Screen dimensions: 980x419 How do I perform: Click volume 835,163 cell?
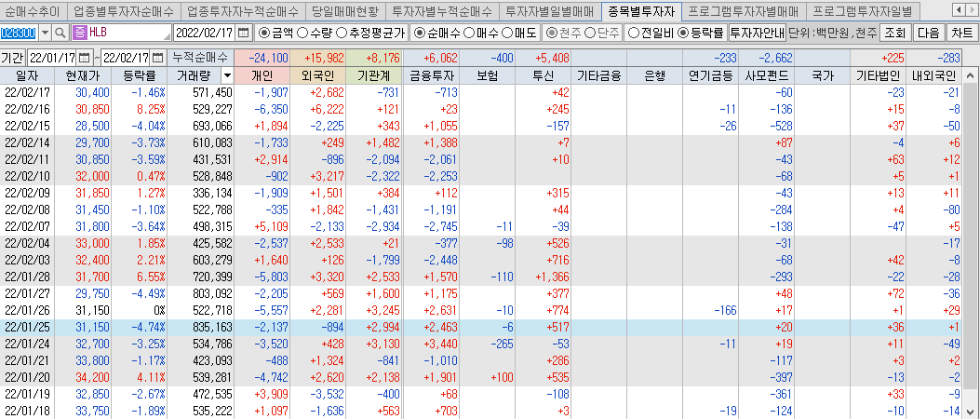tap(201, 327)
